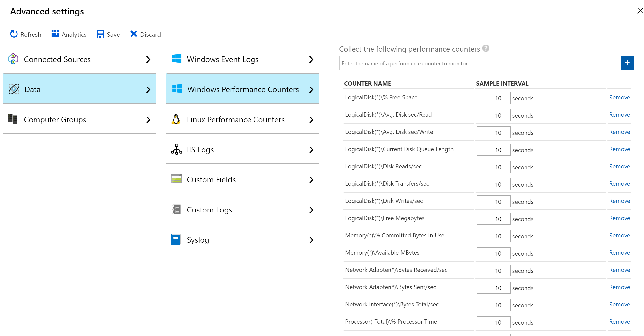
Task: Click the Linux penguin icon
Action: 176,119
